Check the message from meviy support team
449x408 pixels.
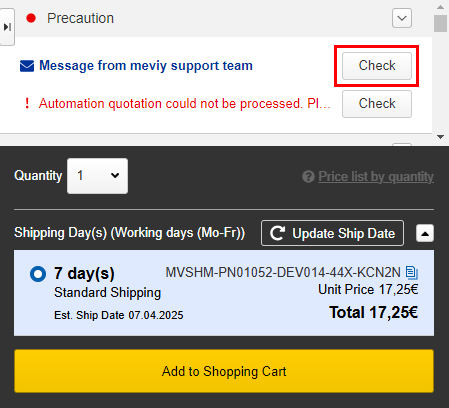pos(377,66)
